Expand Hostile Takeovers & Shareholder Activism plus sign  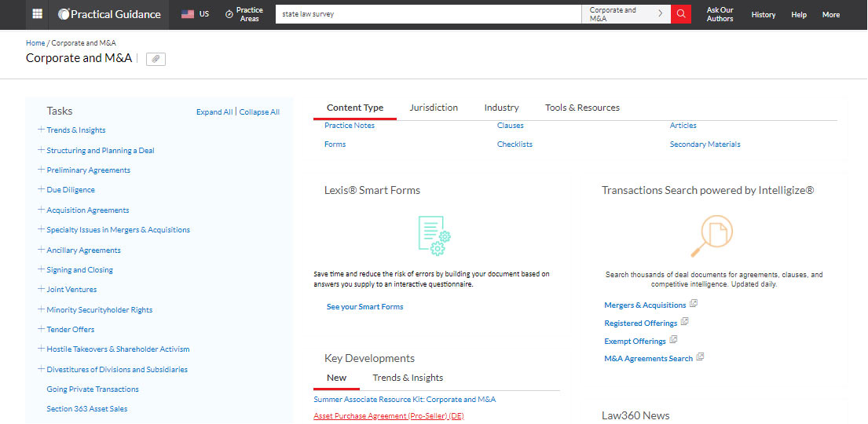coord(41,349)
